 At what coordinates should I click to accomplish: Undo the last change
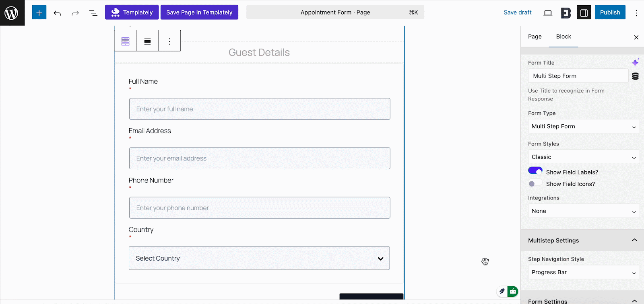[x=57, y=13]
